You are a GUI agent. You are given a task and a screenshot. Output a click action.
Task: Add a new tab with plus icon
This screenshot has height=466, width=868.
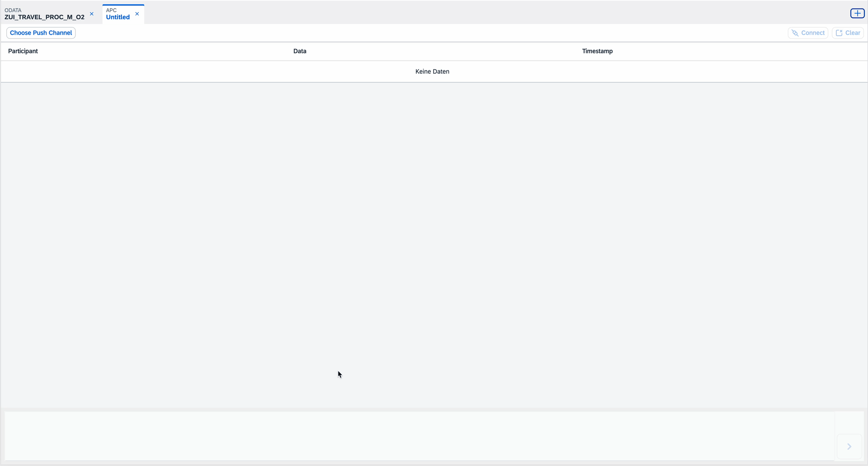point(857,14)
